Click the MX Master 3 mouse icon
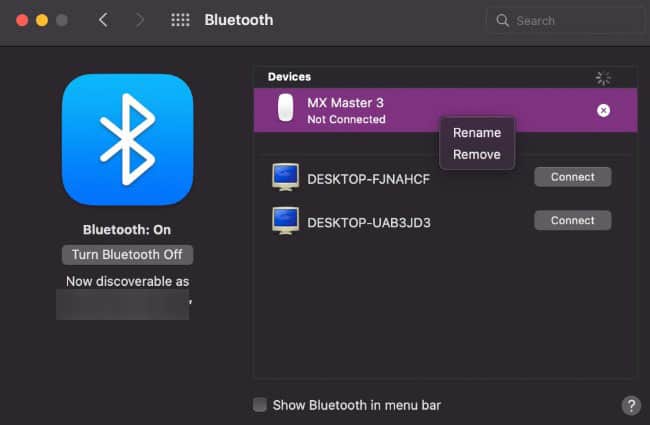650x425 pixels. 285,110
